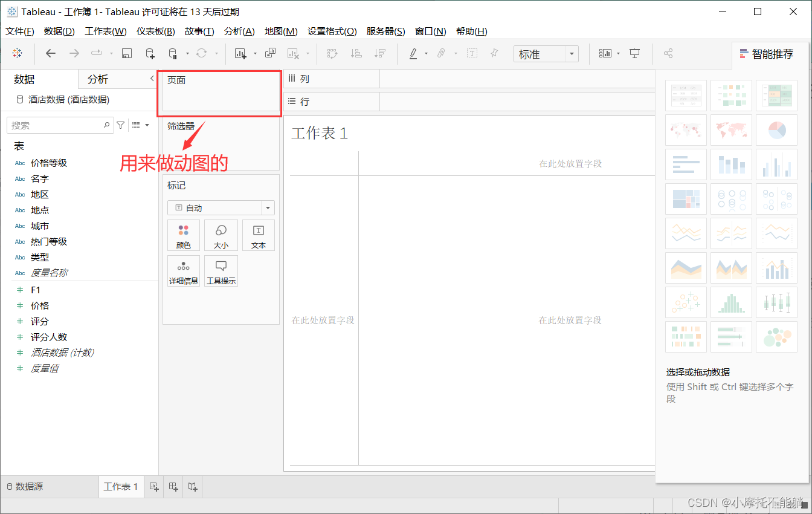
Task: Click the Refresh data toolbar icon
Action: coord(202,53)
